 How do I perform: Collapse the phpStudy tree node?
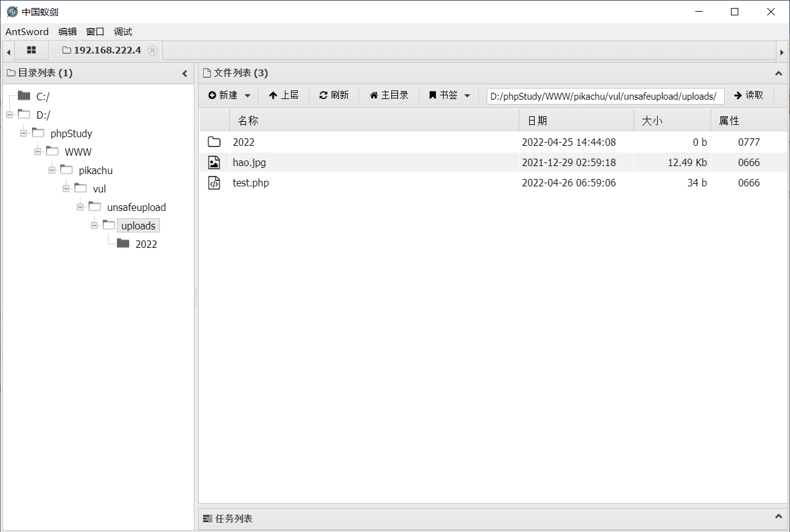point(23,133)
